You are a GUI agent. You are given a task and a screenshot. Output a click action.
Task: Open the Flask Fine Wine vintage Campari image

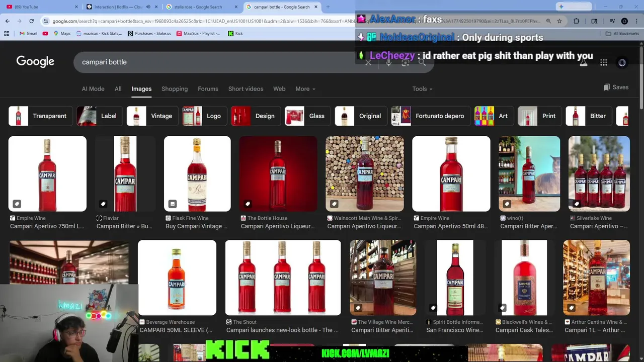click(197, 173)
